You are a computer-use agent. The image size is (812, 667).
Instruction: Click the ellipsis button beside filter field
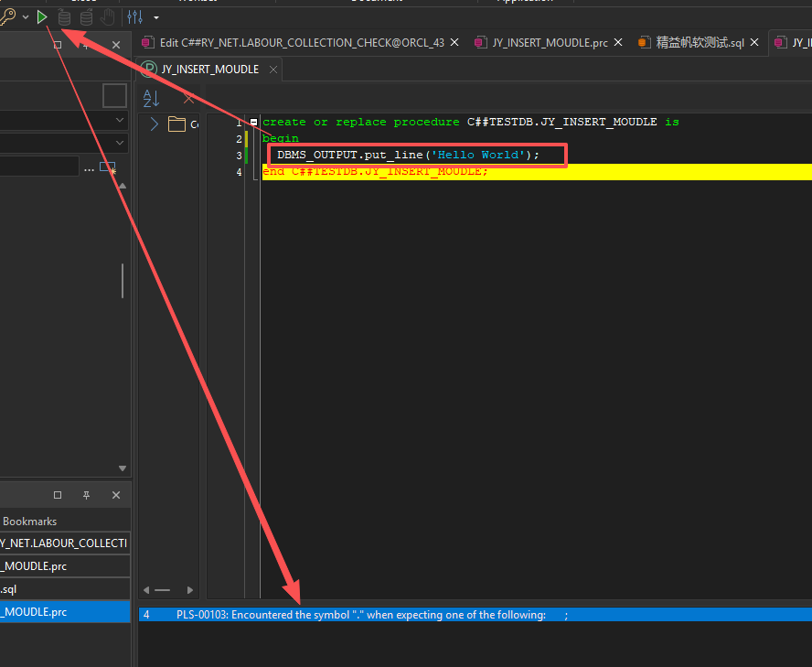[89, 169]
